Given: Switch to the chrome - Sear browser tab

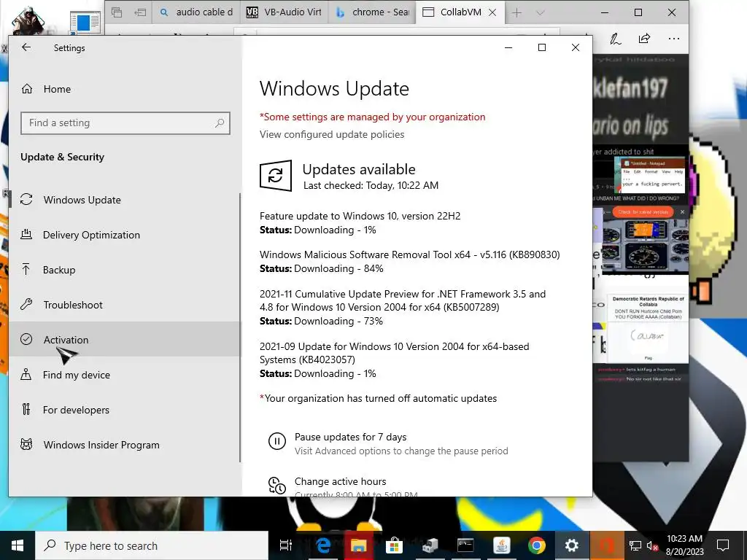Looking at the screenshot, I should [x=372, y=12].
